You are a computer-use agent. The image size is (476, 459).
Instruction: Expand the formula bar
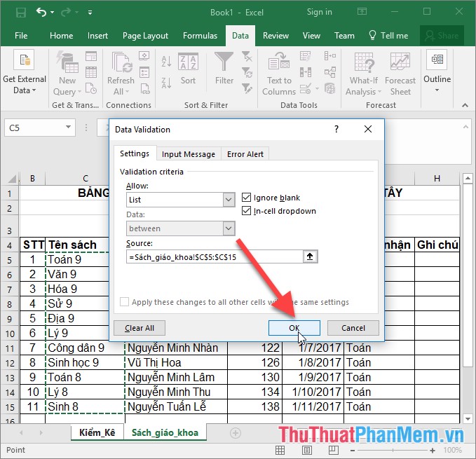pos(465,127)
